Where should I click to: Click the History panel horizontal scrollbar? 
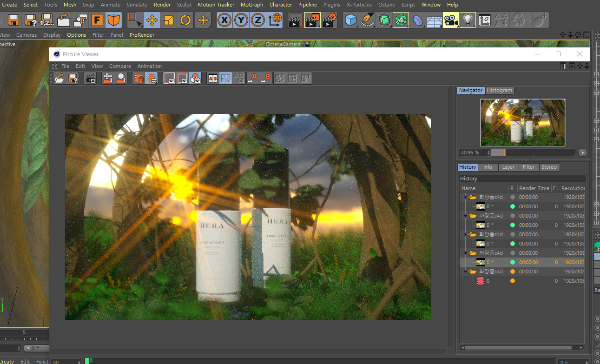[x=522, y=348]
